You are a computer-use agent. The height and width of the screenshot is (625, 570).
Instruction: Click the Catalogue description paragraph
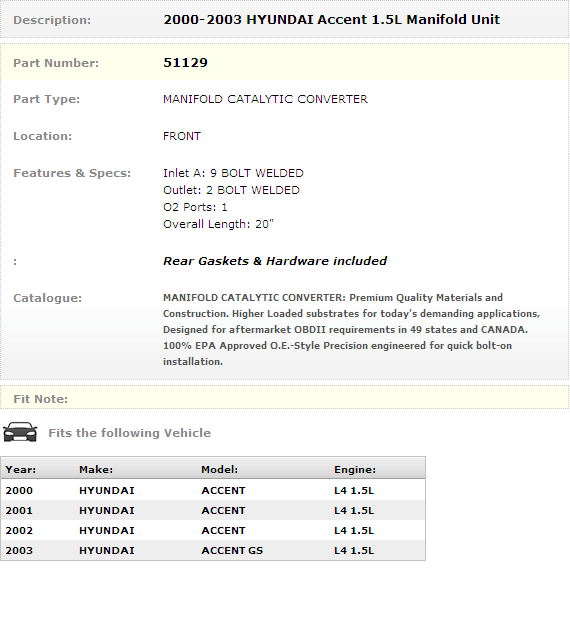(x=351, y=330)
